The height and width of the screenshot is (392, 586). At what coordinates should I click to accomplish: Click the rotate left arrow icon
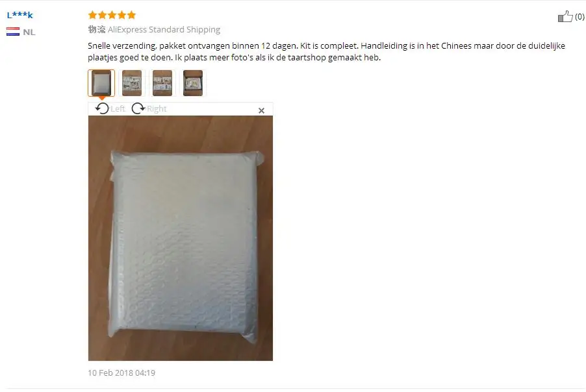point(101,108)
